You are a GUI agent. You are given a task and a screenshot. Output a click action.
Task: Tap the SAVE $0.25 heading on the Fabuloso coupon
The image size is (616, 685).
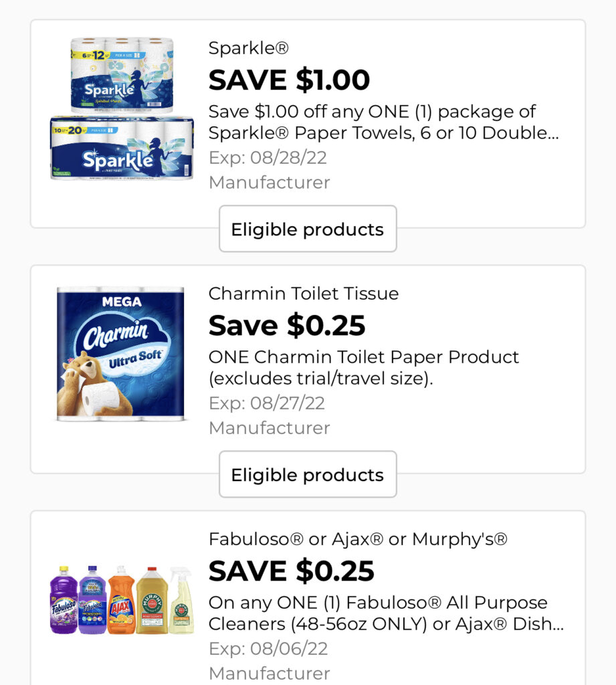click(291, 571)
